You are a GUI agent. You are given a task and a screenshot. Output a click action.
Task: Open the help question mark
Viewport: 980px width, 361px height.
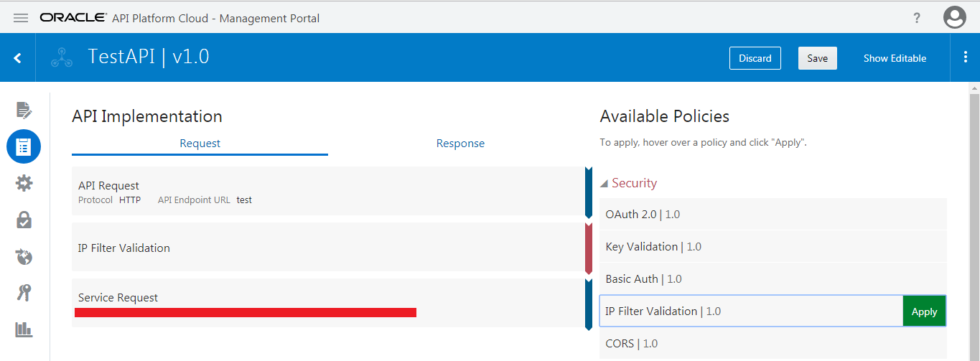pyautogui.click(x=917, y=18)
